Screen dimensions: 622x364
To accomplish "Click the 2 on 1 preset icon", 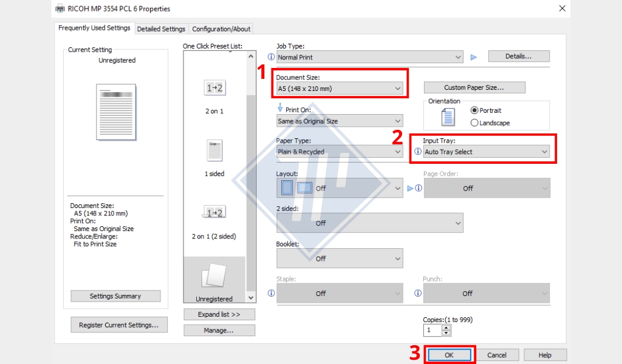I will [214, 89].
